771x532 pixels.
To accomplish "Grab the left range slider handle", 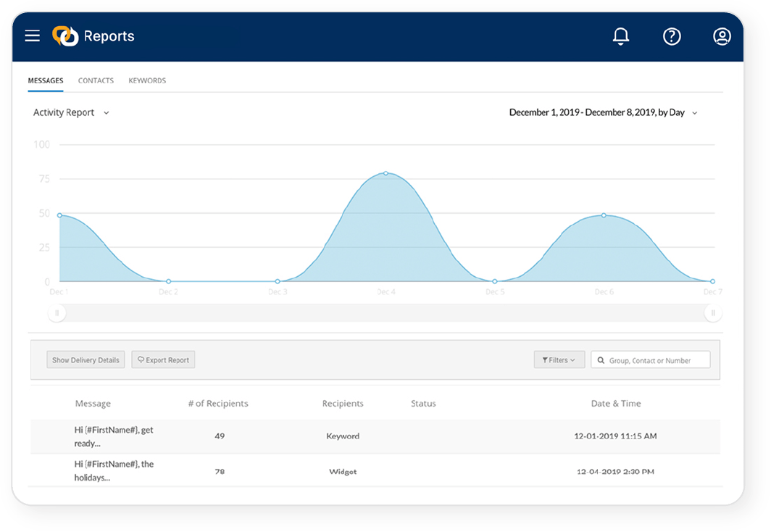I will [x=57, y=312].
